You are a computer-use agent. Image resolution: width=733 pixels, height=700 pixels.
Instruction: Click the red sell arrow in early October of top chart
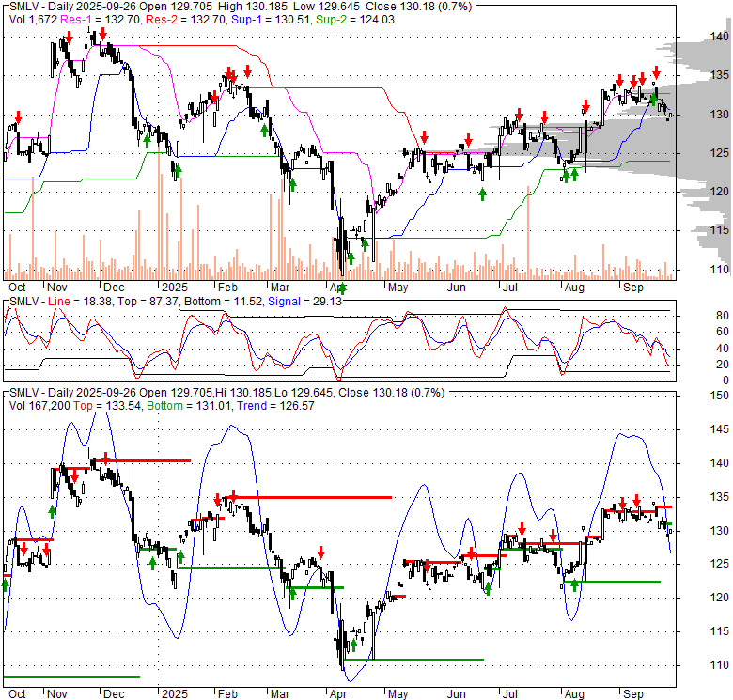pos(18,117)
